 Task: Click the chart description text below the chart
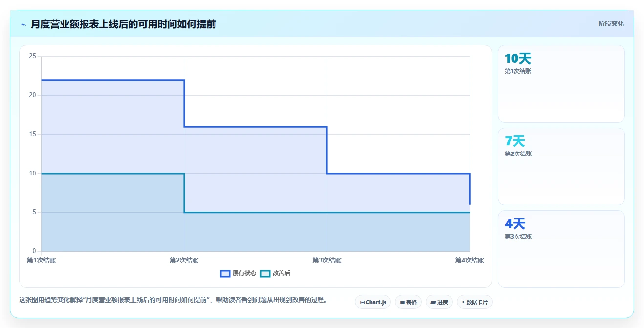click(x=173, y=300)
